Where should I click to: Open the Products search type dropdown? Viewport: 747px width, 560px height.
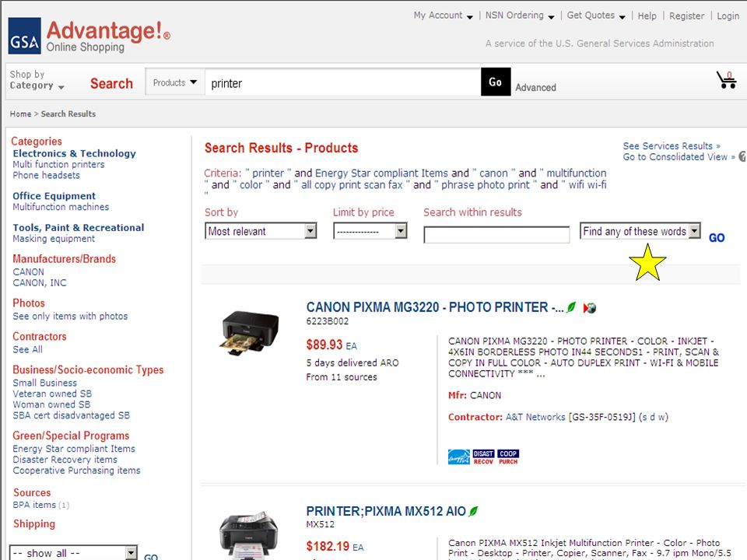tap(175, 82)
